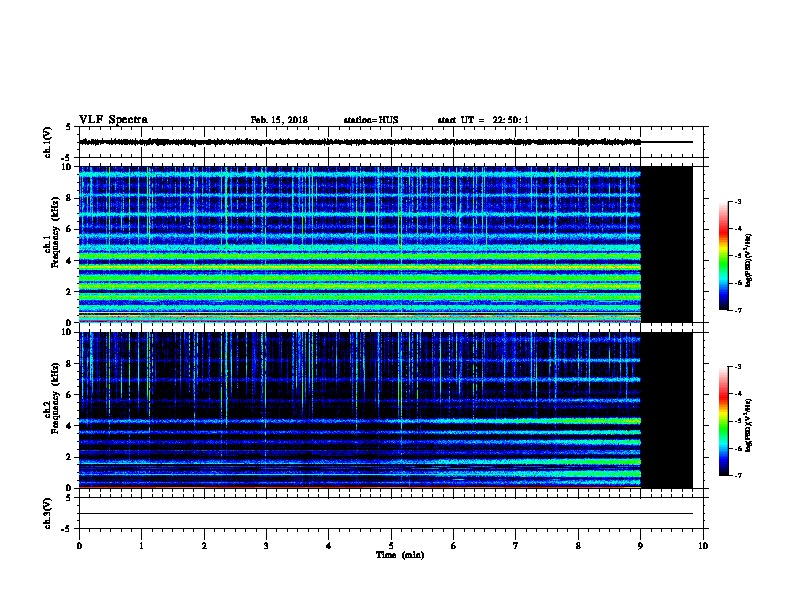This screenshot has width=792, height=612.
Task: Click the "VLF Spectra" plot title
Action: (x=113, y=120)
